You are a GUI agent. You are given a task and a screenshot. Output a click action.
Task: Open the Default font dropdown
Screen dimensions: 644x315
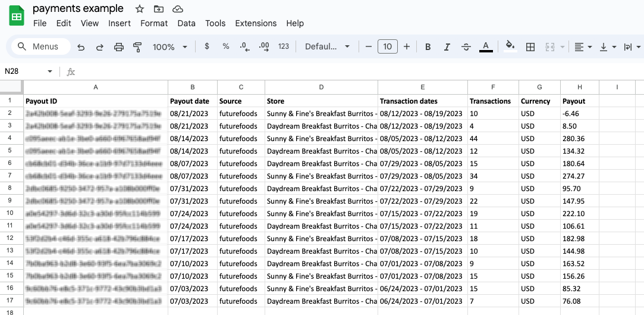tap(327, 47)
